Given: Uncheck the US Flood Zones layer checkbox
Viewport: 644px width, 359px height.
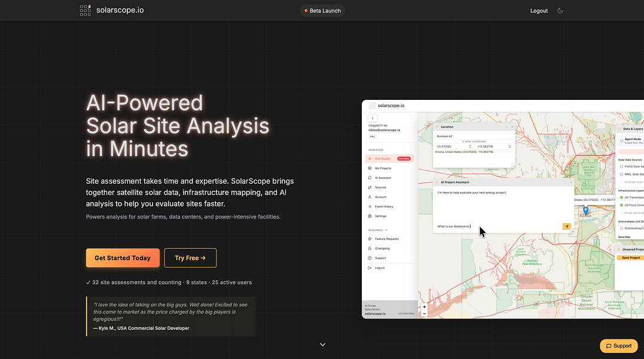Looking at the screenshot, I should pyautogui.click(x=621, y=205).
